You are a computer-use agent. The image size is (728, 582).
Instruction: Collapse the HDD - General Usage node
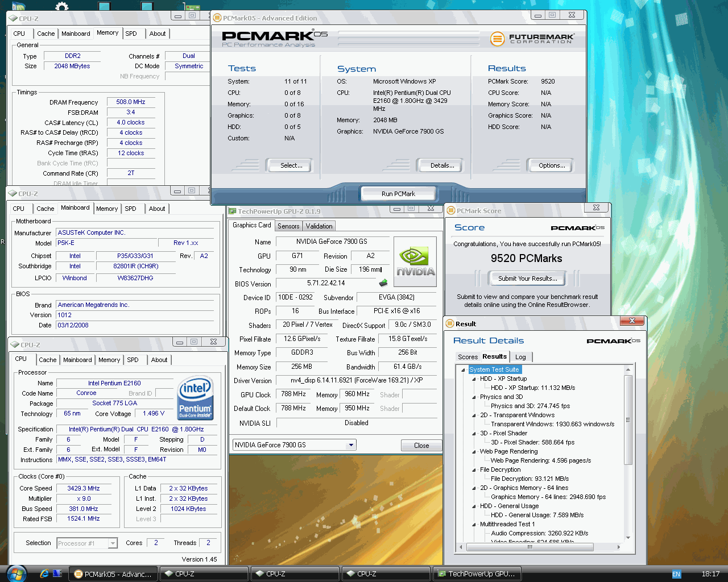point(474,506)
